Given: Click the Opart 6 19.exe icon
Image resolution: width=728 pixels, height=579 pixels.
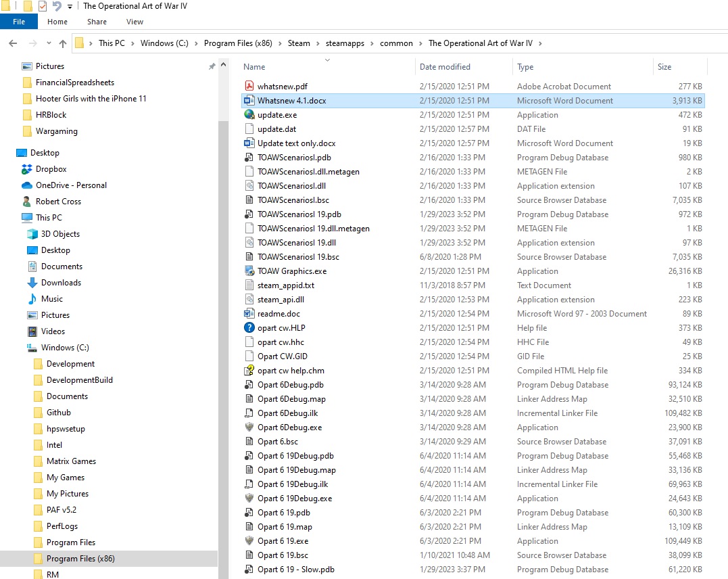Looking at the screenshot, I should pyautogui.click(x=249, y=541).
